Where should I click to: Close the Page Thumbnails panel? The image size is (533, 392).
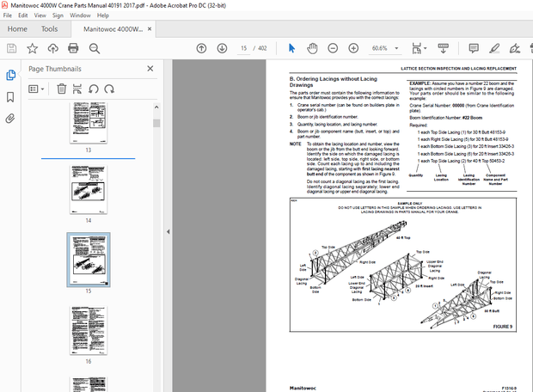[x=150, y=69]
